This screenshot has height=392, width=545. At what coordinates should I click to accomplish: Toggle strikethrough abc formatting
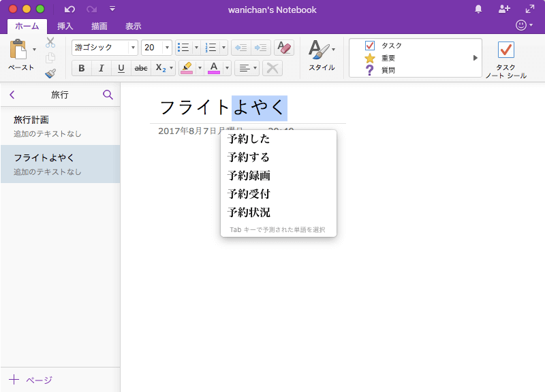click(141, 68)
